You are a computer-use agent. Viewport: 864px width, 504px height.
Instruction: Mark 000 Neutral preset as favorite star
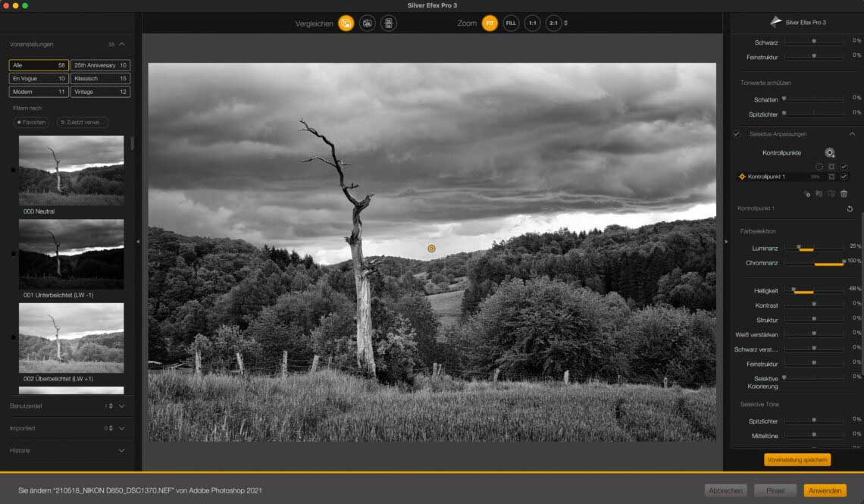(13, 170)
